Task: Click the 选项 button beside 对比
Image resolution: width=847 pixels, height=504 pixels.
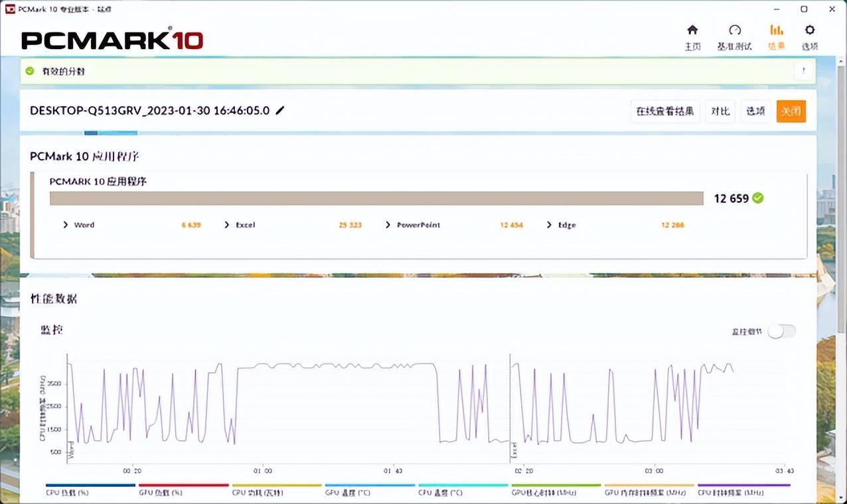Action: [755, 111]
